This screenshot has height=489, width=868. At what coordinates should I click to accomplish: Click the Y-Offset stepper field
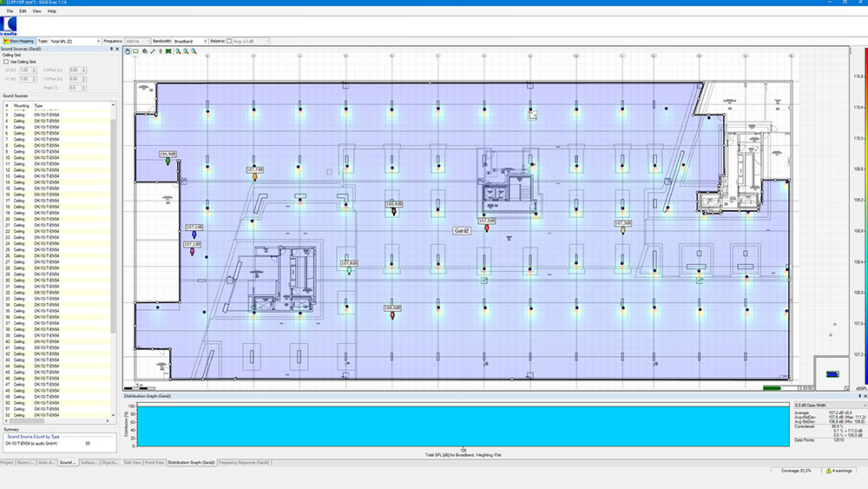(77, 79)
